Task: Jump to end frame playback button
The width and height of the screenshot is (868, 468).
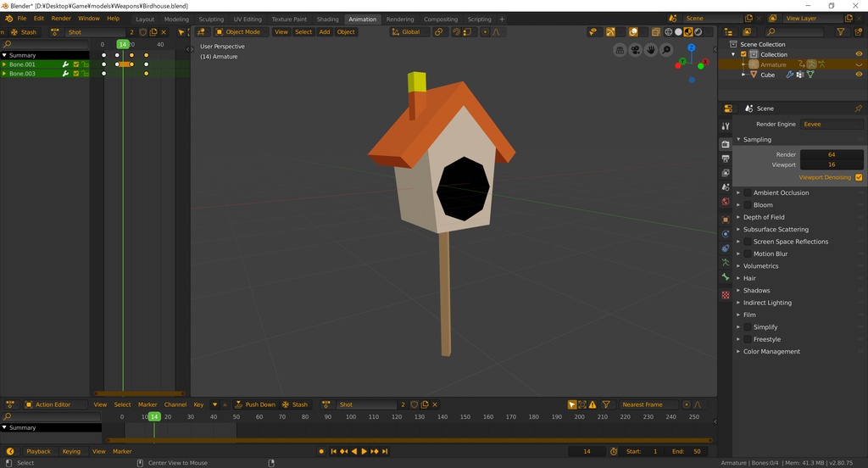Action: point(385,451)
